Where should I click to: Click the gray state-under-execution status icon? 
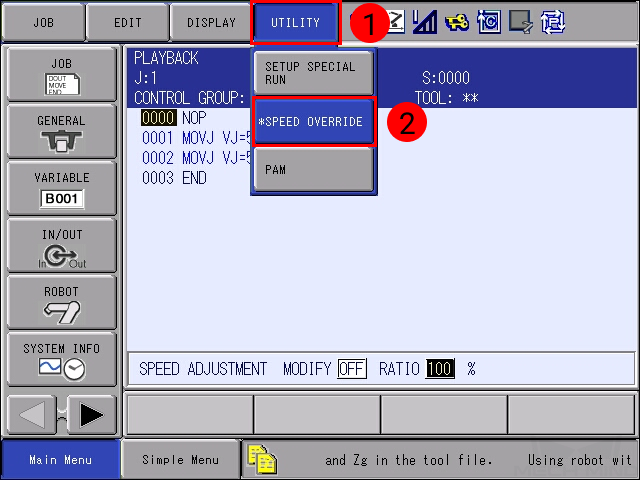(521, 22)
